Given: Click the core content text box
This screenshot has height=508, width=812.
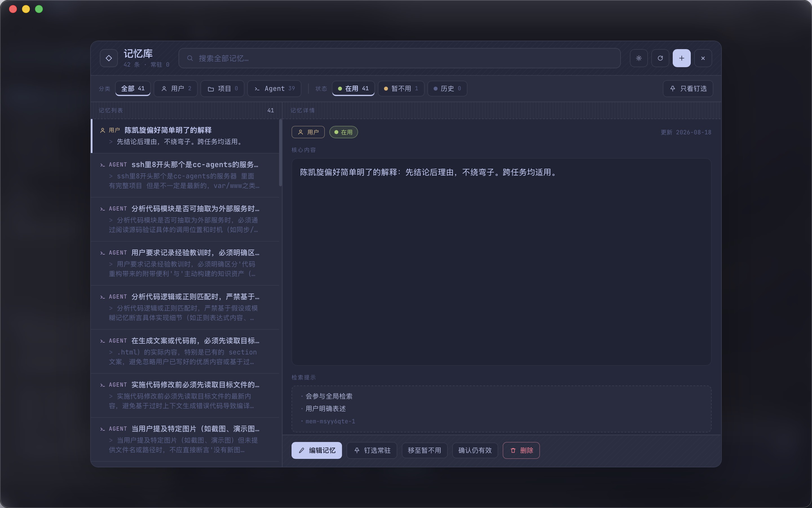Looking at the screenshot, I should coord(501,262).
